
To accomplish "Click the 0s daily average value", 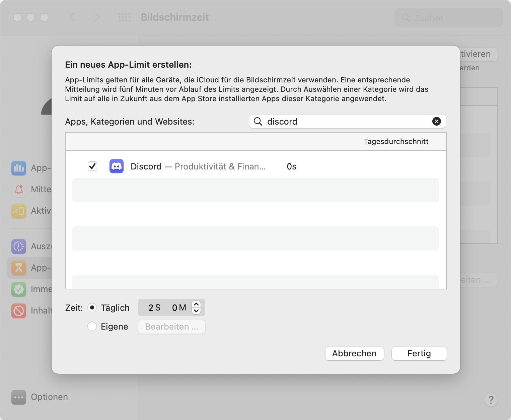I will pos(292,166).
